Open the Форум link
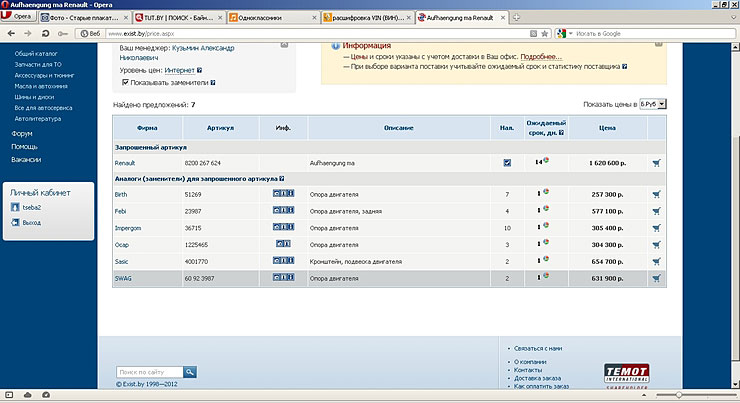Image resolution: width=740 pixels, height=403 pixels. point(22,134)
